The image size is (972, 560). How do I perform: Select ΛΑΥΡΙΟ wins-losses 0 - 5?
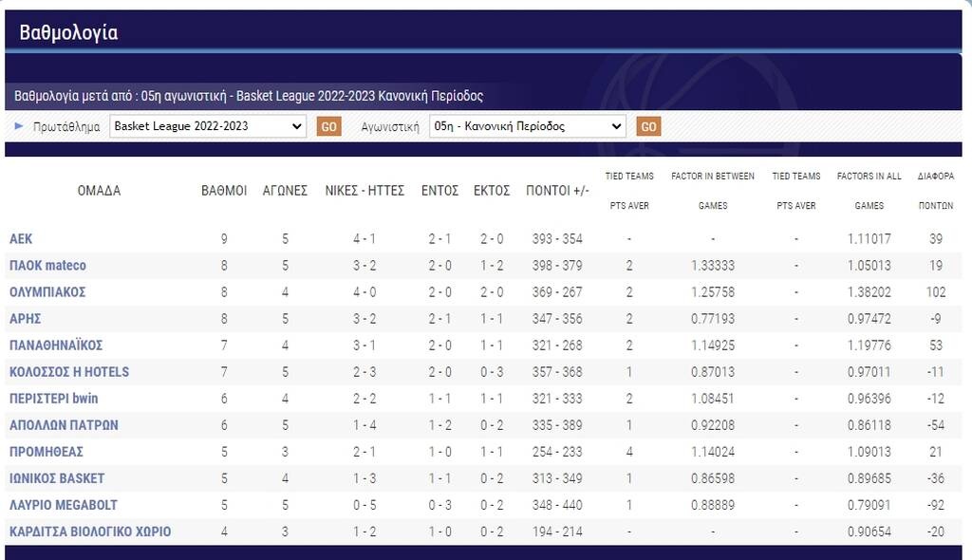pyautogui.click(x=364, y=506)
